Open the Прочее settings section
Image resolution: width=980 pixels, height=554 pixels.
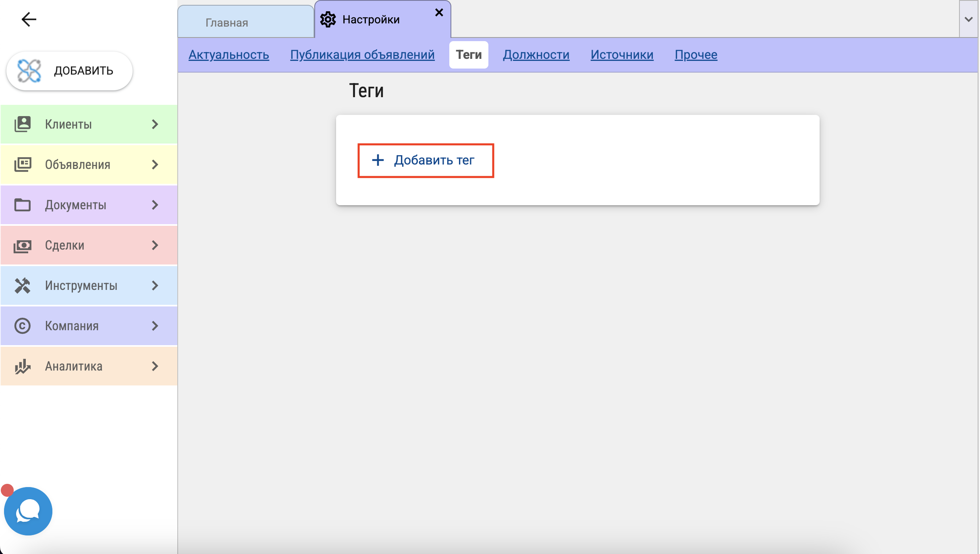tap(696, 54)
